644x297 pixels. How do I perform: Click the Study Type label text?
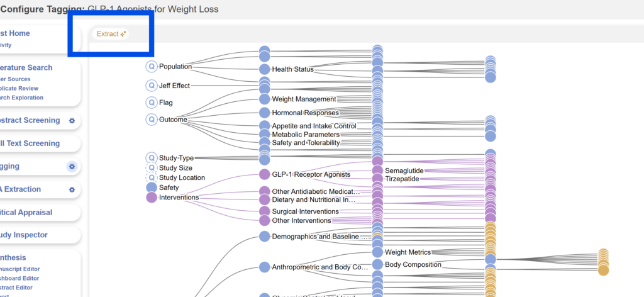point(176,158)
